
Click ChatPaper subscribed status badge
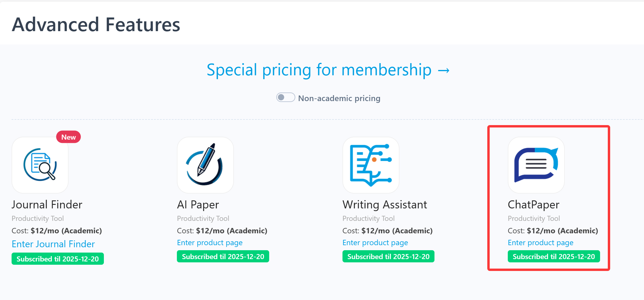(x=554, y=256)
